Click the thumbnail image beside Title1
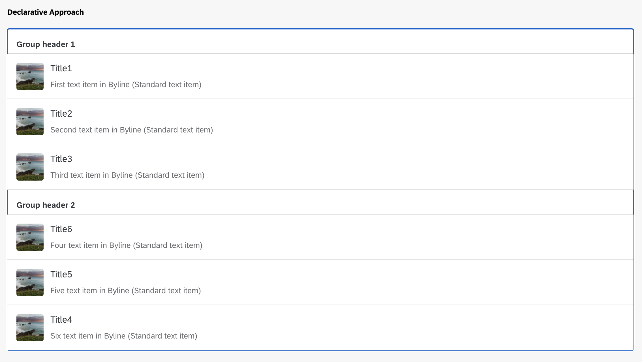642x364 pixels. (x=30, y=76)
